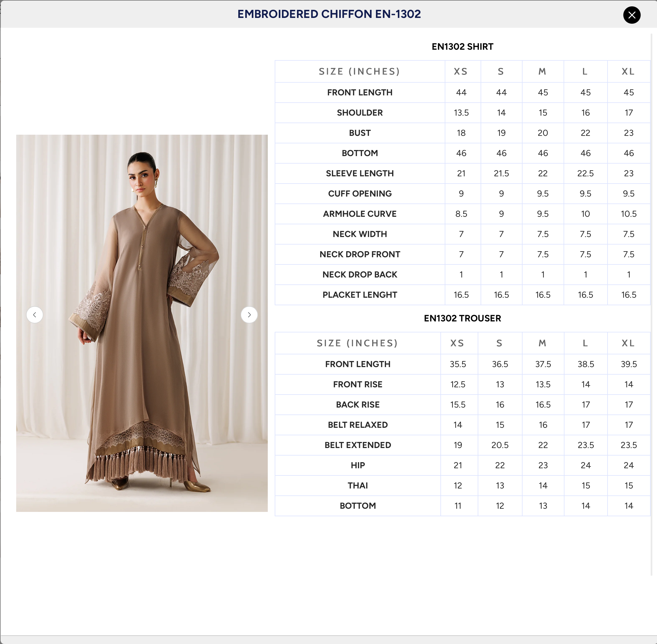Click the THAI row label
Screen dimensions: 657x644
[x=358, y=486]
